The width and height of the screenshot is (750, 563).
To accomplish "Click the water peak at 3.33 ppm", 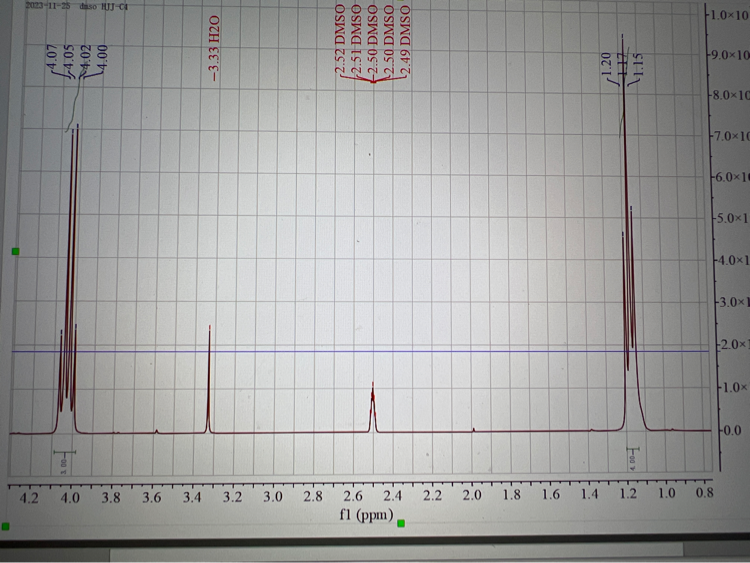I will (x=209, y=380).
